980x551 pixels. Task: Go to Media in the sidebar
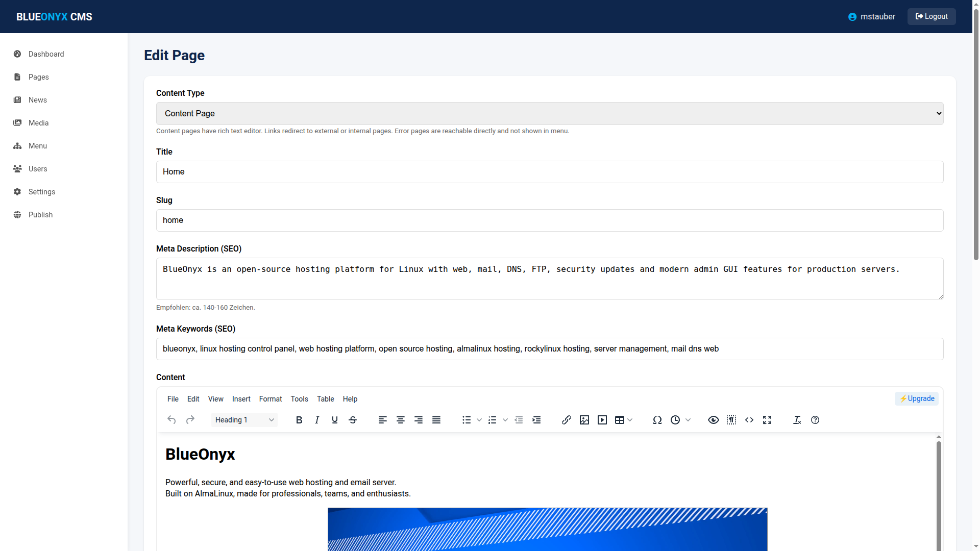pos(38,123)
